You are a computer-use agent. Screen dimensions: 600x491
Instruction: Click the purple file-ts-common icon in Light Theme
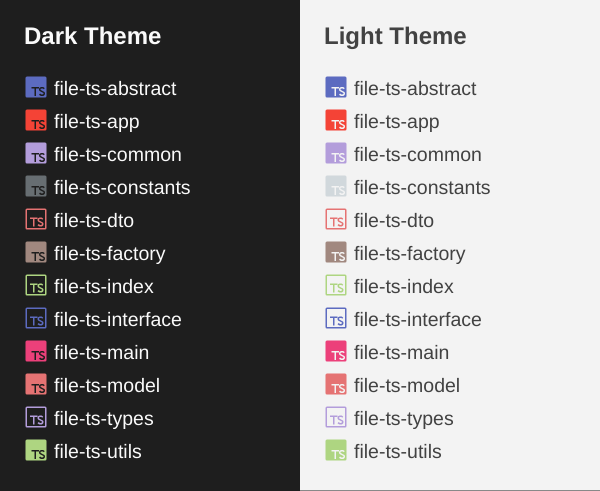tap(336, 153)
